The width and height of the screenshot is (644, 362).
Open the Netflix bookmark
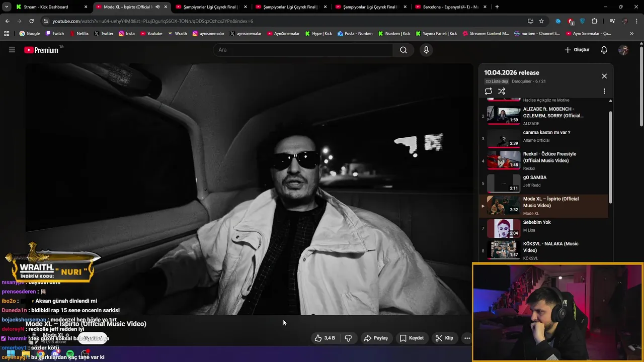[79, 34]
